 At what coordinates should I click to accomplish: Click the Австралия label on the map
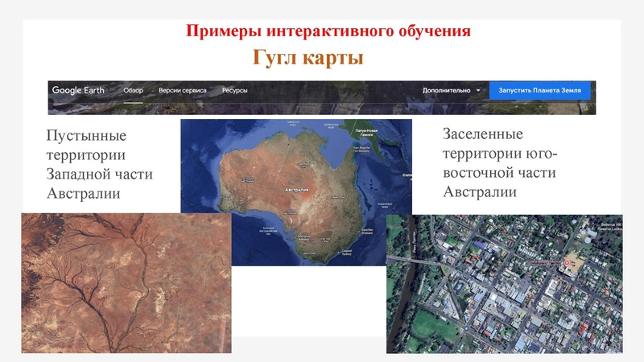(x=296, y=190)
